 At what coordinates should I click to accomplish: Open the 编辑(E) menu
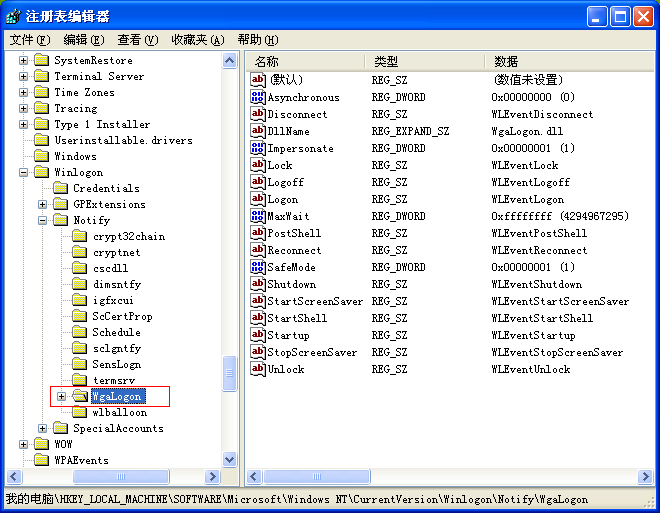click(x=84, y=40)
